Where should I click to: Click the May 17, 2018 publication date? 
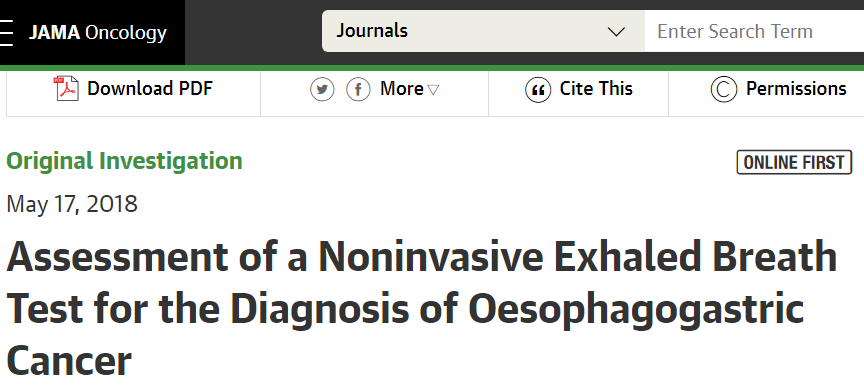pyautogui.click(x=72, y=204)
